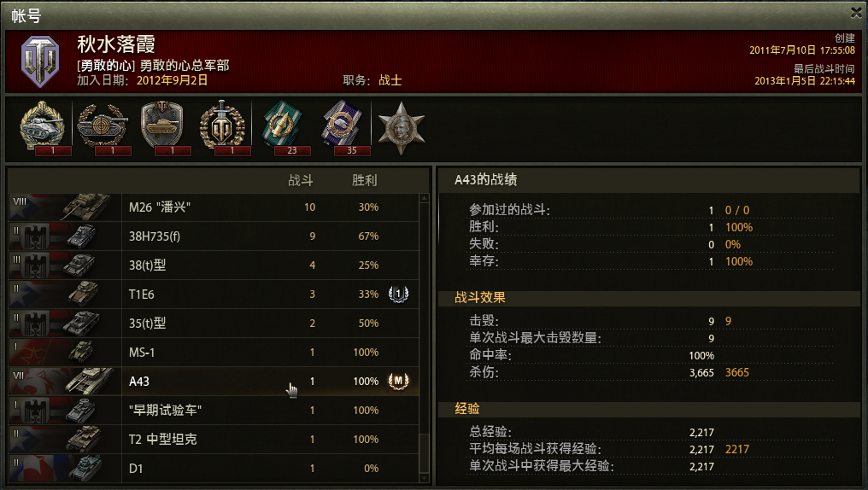The height and width of the screenshot is (490, 868).
Task: Choose the MS-1 tank in the list
Action: click(x=214, y=353)
